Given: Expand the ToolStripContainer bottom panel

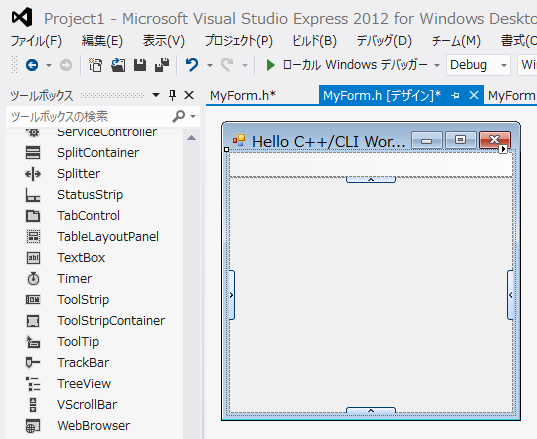Looking at the screenshot, I should [371, 410].
